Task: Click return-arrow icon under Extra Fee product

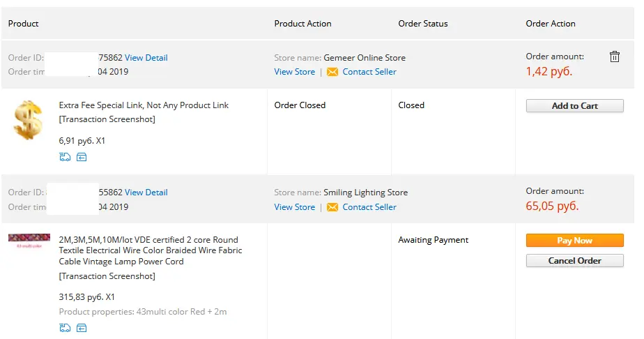Action: pyautogui.click(x=82, y=157)
